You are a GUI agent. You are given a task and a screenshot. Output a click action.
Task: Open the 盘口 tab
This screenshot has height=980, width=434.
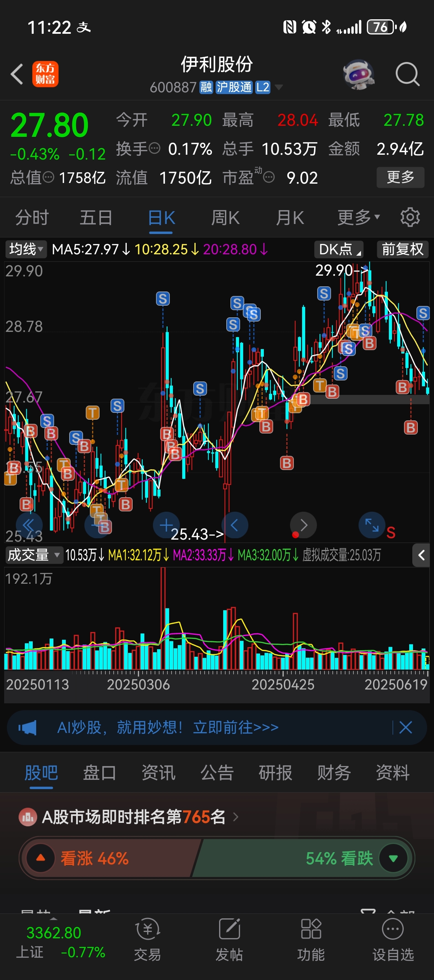coord(100,773)
